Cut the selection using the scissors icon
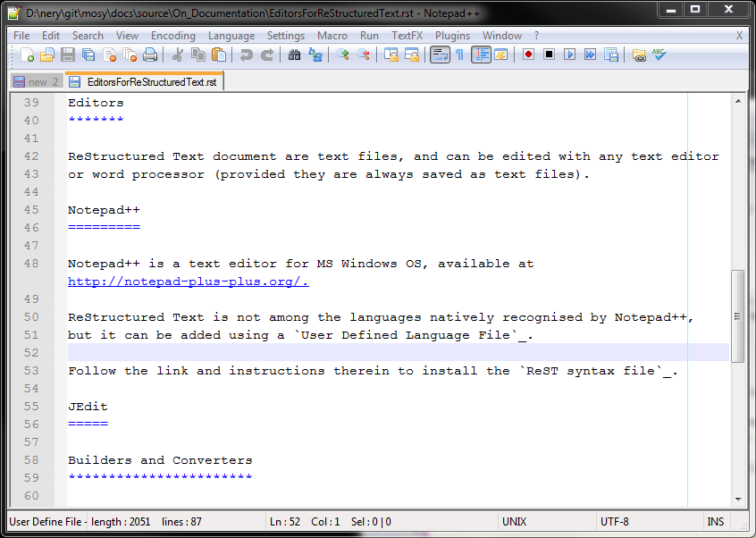 178,55
